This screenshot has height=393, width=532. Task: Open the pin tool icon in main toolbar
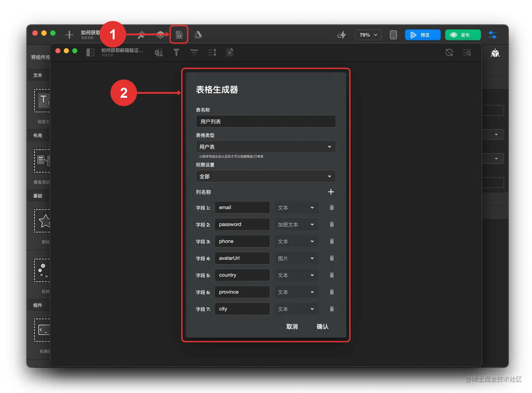tap(141, 35)
